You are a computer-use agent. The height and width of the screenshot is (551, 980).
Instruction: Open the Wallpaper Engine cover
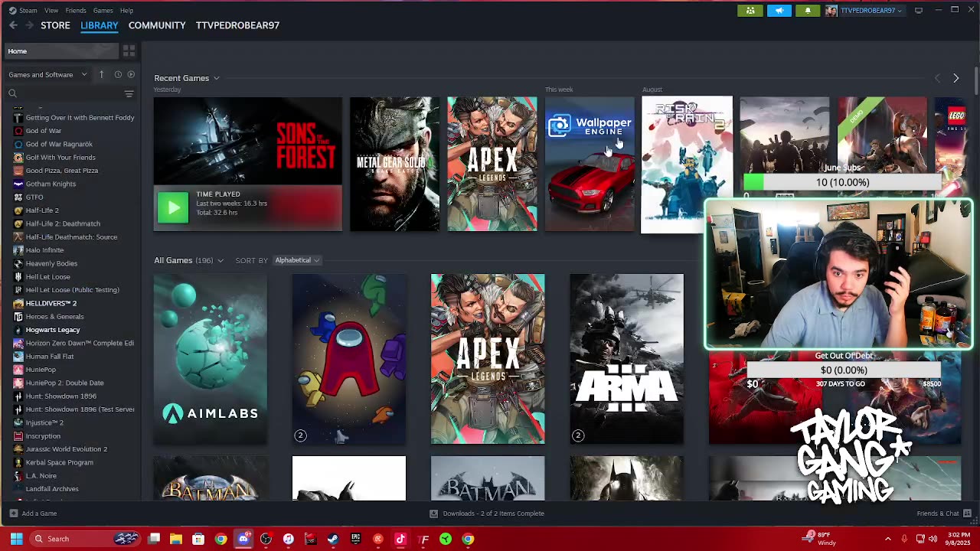tap(590, 164)
